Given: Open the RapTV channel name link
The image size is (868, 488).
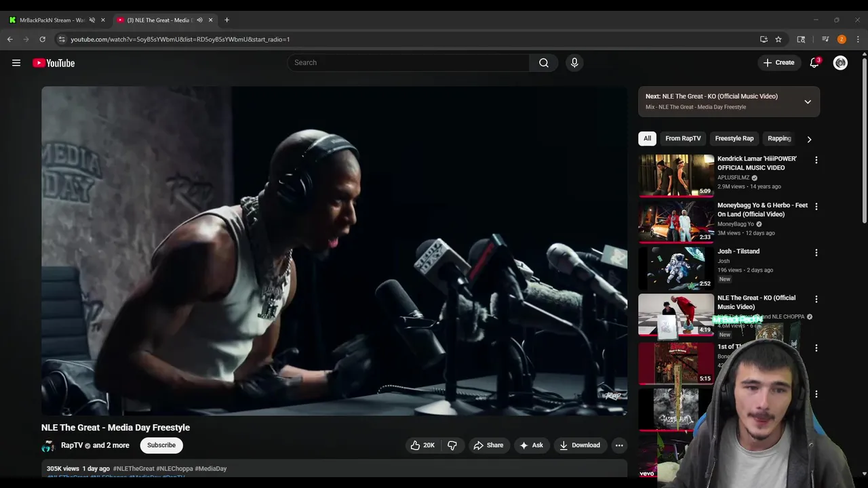Looking at the screenshot, I should pyautogui.click(x=72, y=445).
